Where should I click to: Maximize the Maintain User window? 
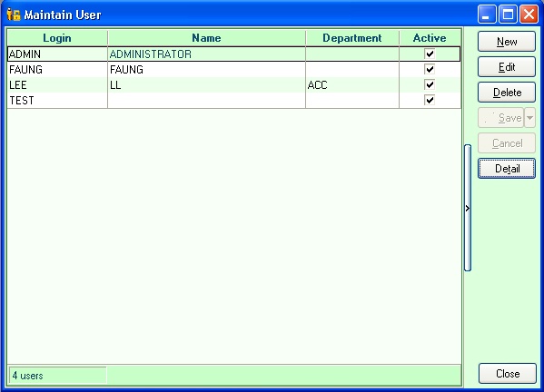coord(508,15)
